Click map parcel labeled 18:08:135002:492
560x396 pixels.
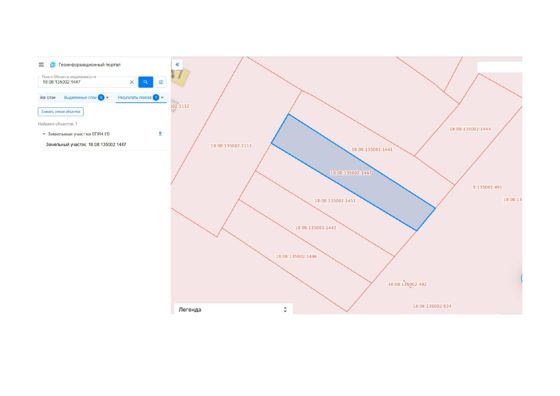click(408, 284)
